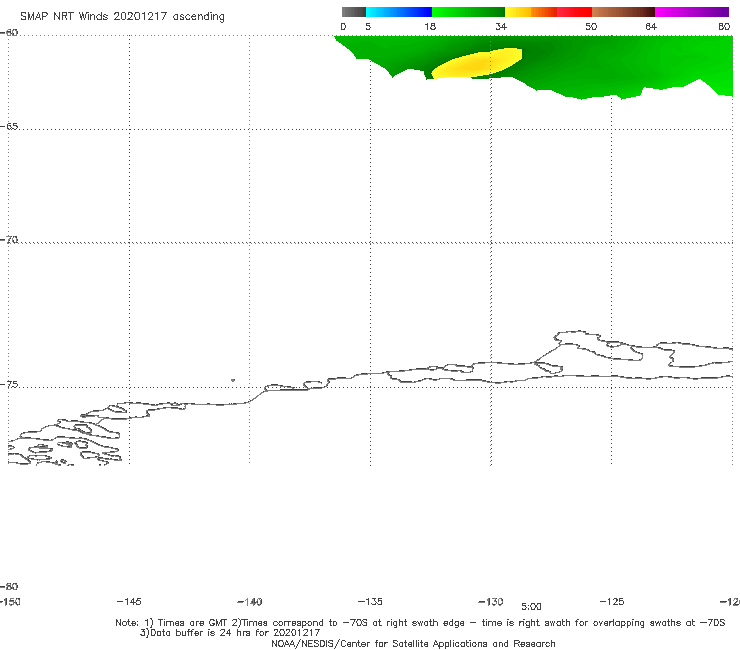
Task: Click the longitude label '-140'
Action: (250, 602)
